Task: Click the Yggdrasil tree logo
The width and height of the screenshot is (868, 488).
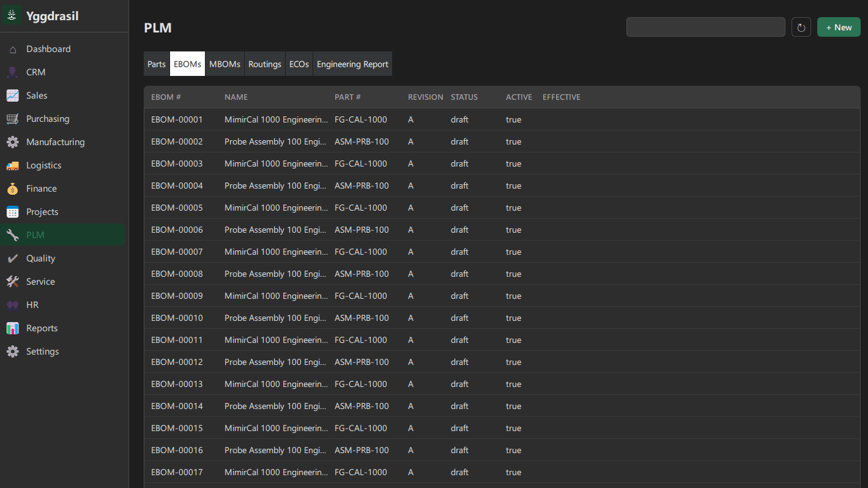Action: (x=12, y=15)
